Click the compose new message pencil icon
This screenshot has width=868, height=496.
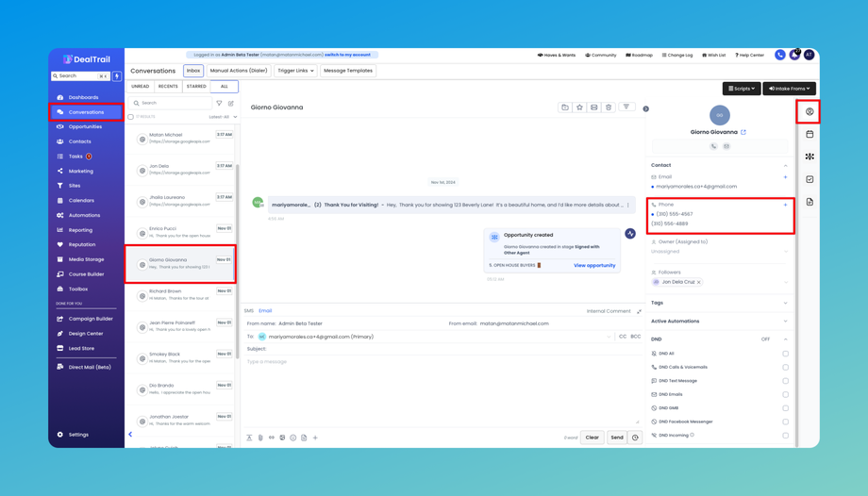click(231, 103)
